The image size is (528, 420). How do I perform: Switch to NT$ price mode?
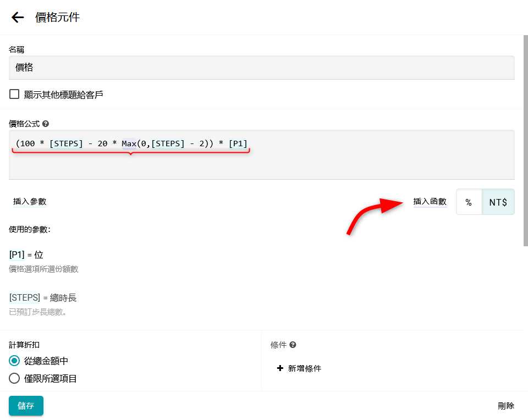click(498, 202)
